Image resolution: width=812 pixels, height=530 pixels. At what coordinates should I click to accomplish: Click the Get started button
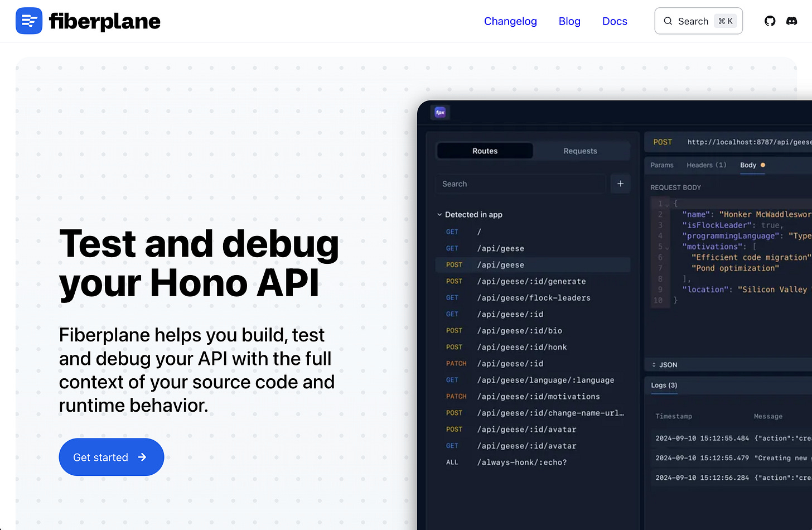pos(112,457)
